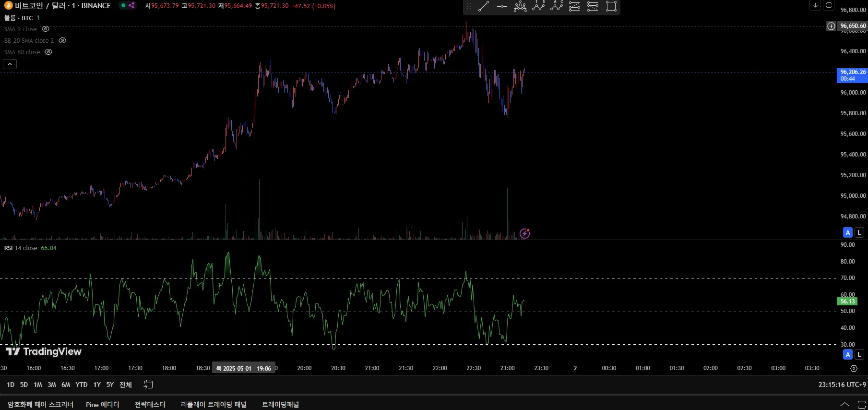This screenshot has width=868, height=410.
Task: Maximize the bottom panel square icon
Action: [861, 405]
